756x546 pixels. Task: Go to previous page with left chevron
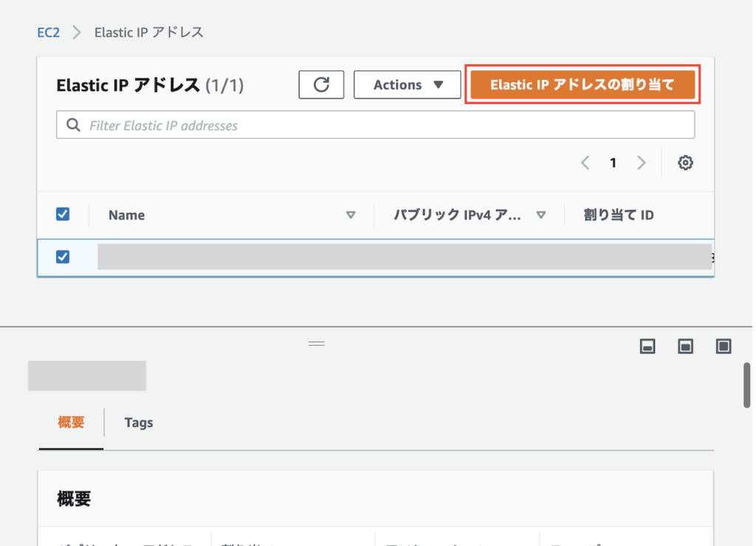tap(585, 163)
